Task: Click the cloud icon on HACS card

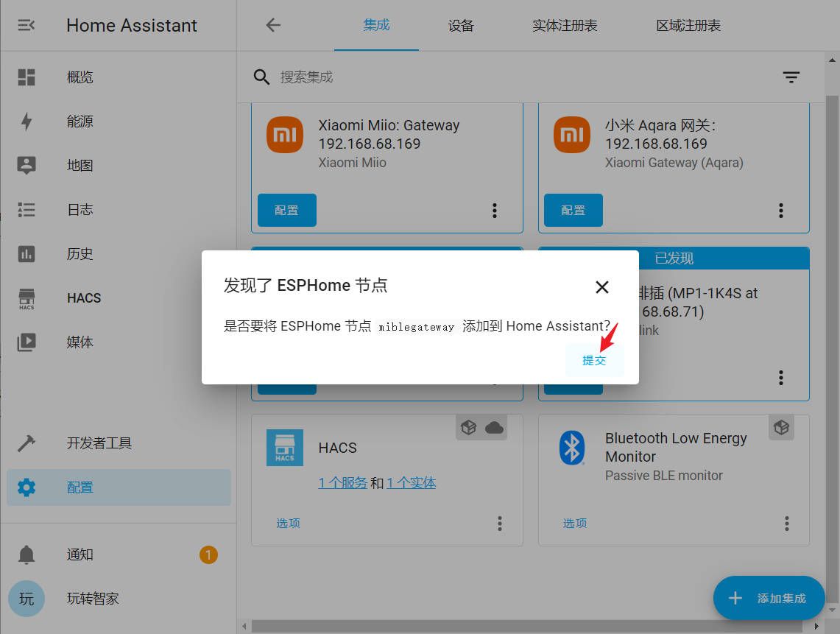Action: (494, 427)
